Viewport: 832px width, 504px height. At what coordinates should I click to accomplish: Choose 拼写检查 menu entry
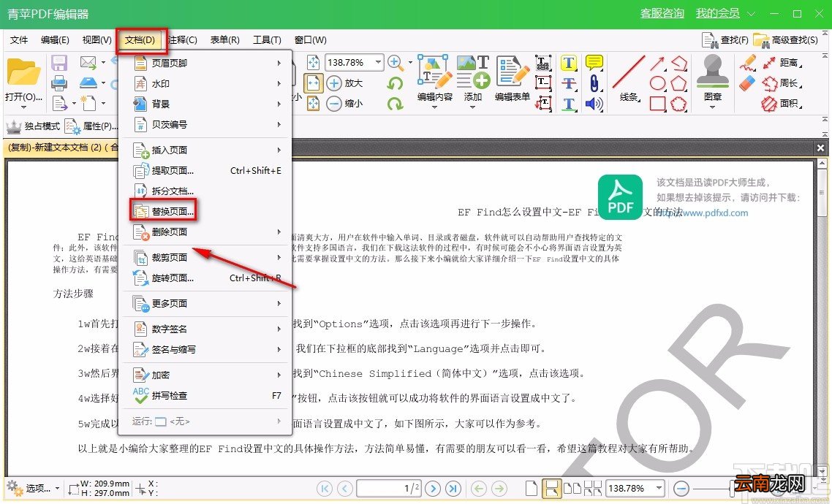(207, 395)
